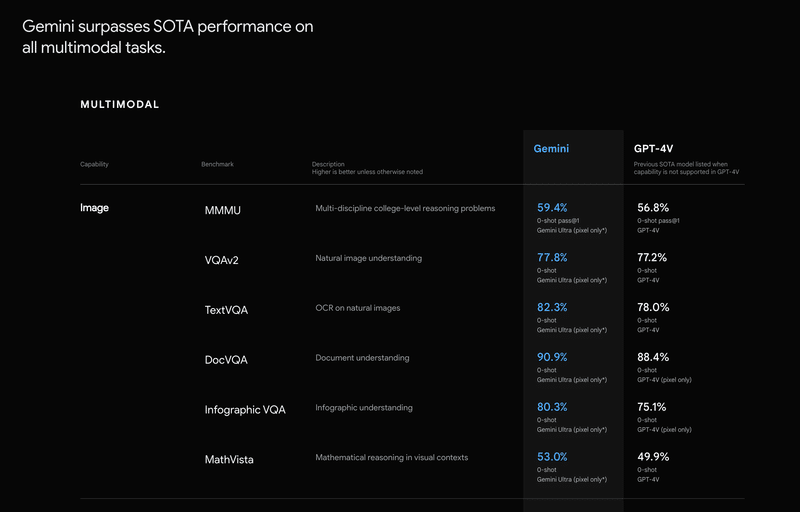The image size is (800, 512).
Task: Select the TextVQA benchmark name
Action: click(x=226, y=310)
